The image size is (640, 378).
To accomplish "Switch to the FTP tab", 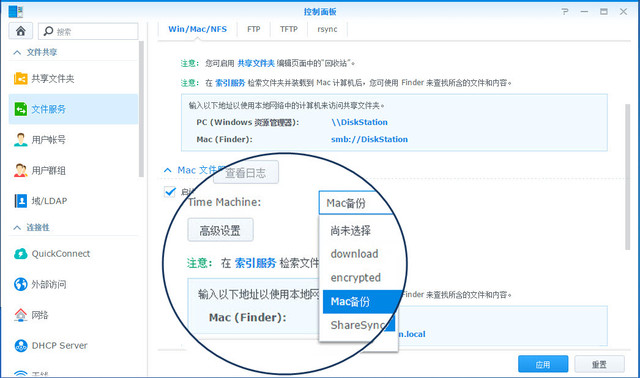I will point(253,29).
